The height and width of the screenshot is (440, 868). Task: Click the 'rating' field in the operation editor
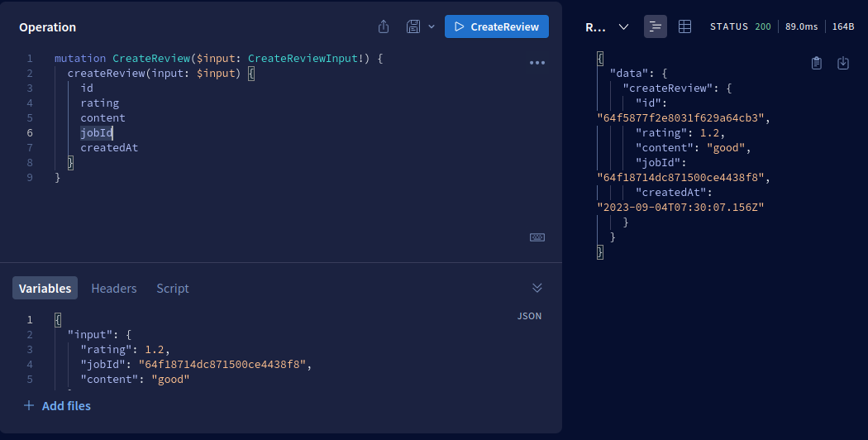[x=100, y=103]
